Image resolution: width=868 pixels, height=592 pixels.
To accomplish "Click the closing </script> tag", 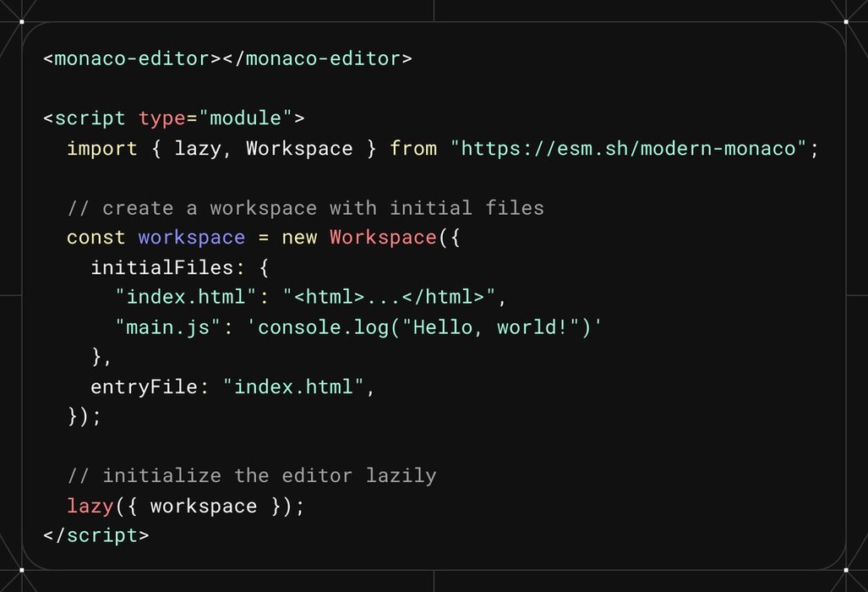I will point(96,535).
